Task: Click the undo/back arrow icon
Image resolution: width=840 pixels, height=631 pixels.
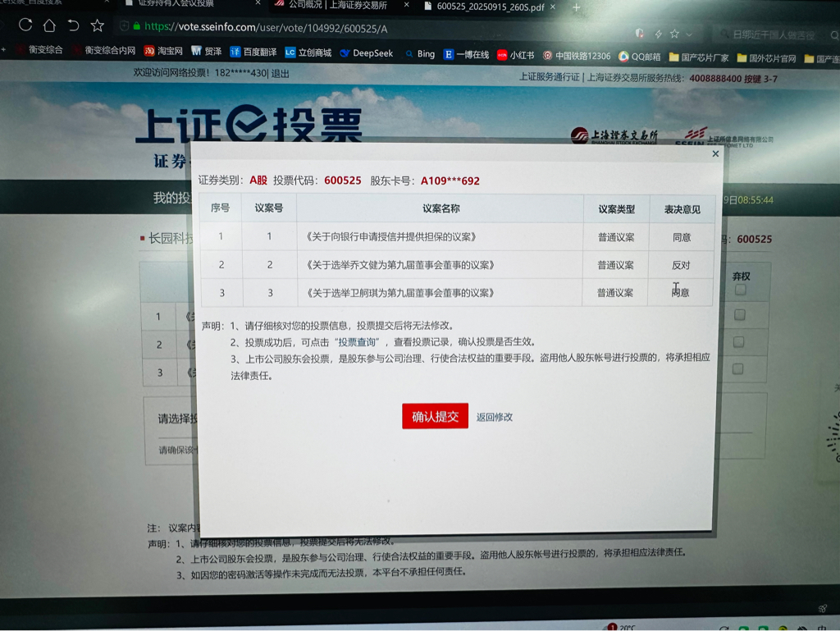Action: [x=73, y=25]
